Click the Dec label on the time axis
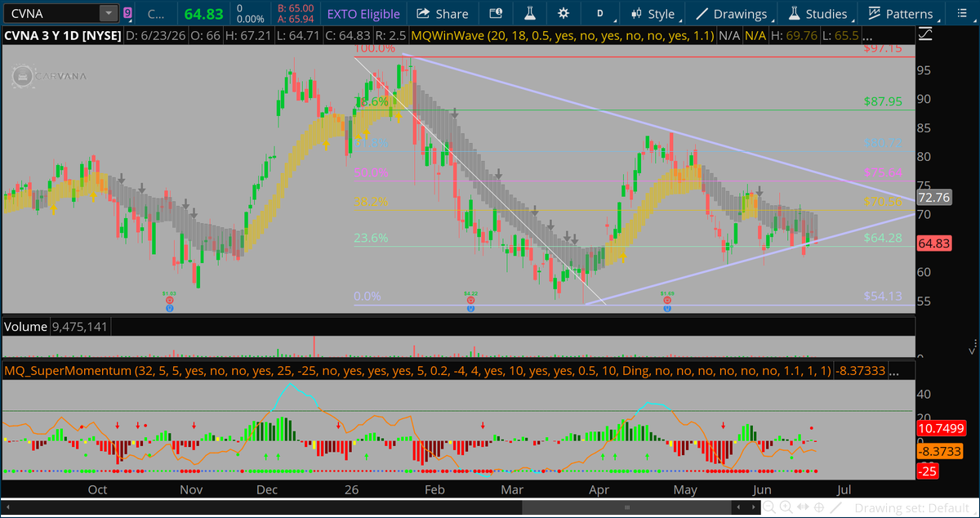The height and width of the screenshot is (518, 980). coord(266,489)
